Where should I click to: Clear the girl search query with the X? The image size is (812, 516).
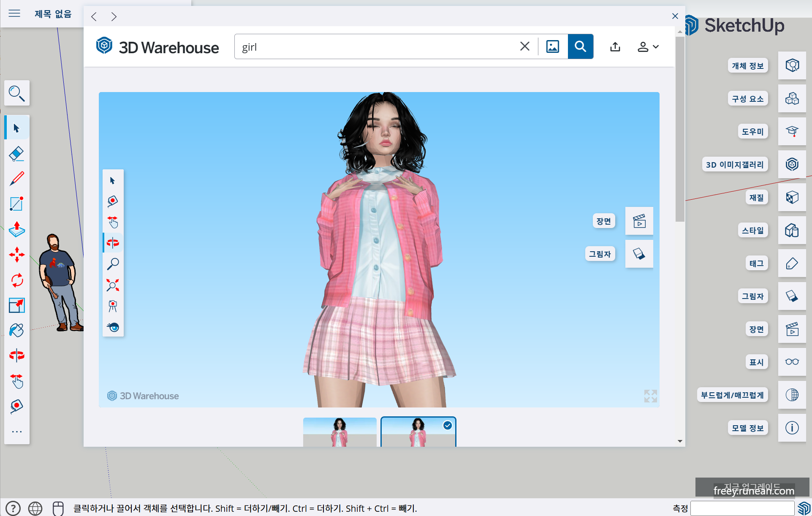pyautogui.click(x=524, y=46)
